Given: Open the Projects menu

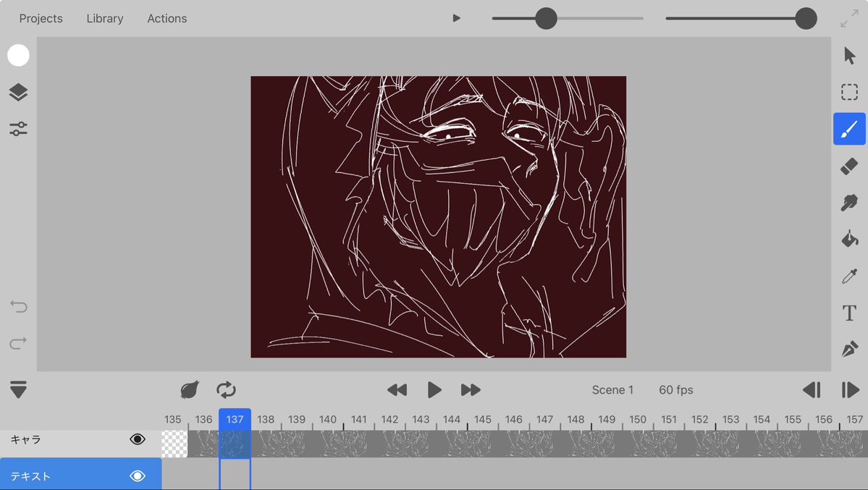Looking at the screenshot, I should coord(41,18).
